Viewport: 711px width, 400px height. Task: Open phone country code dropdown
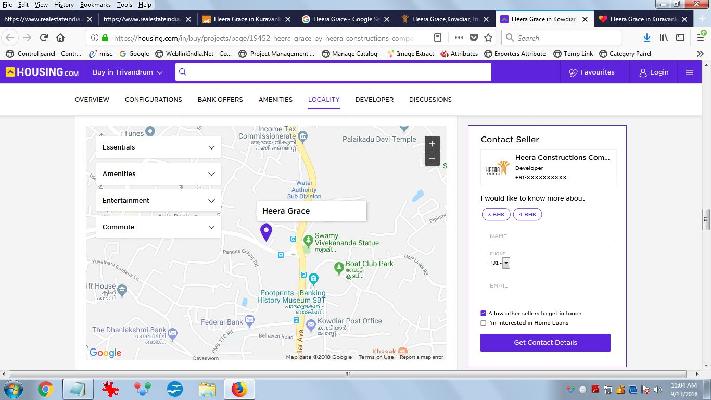501,263
